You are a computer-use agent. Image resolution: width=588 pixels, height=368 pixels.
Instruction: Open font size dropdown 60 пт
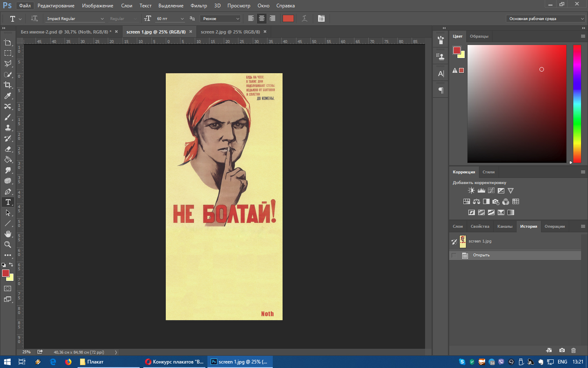coord(182,19)
